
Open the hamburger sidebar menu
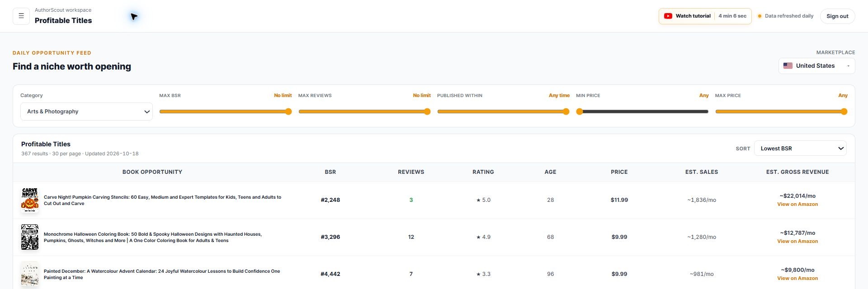(21, 16)
